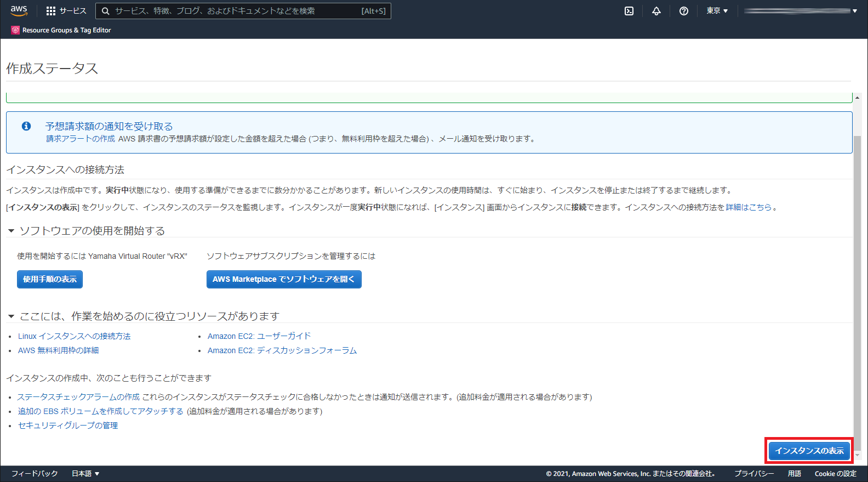Click the search field in the top bar
This screenshot has width=868, height=482.
[236, 11]
